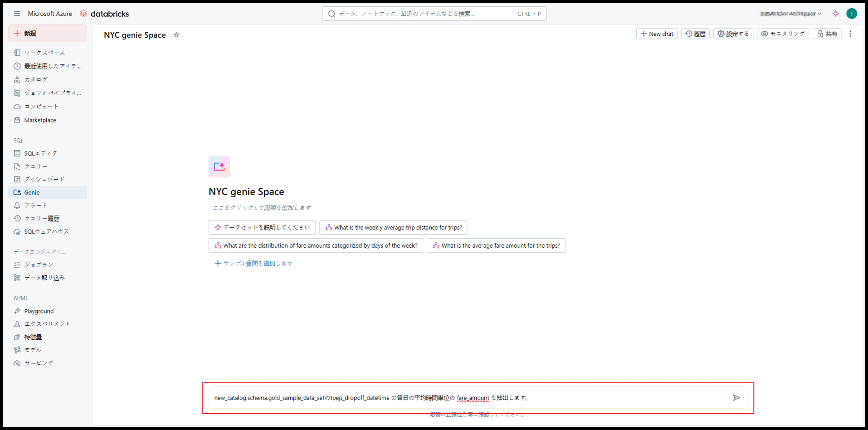Click the Databricks logo

click(104, 14)
